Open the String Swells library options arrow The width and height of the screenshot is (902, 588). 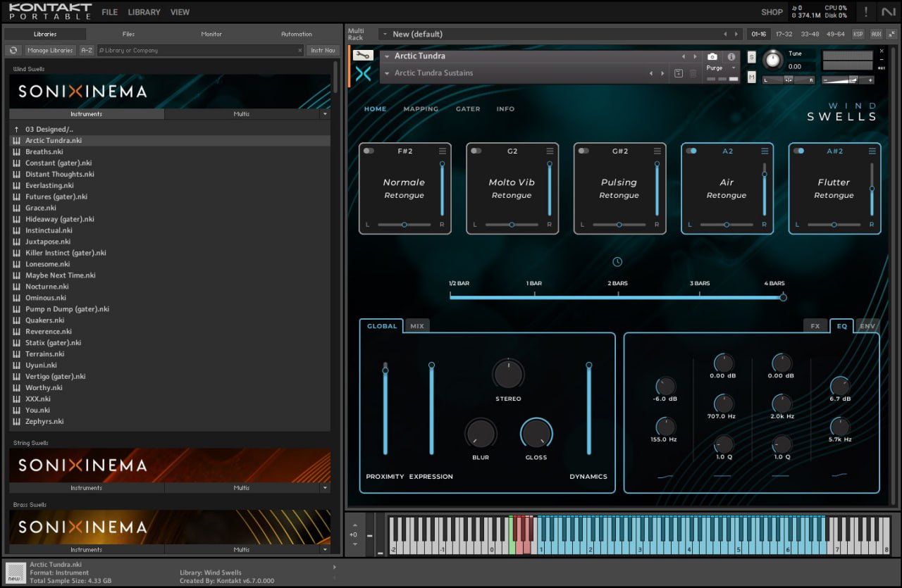pos(325,488)
